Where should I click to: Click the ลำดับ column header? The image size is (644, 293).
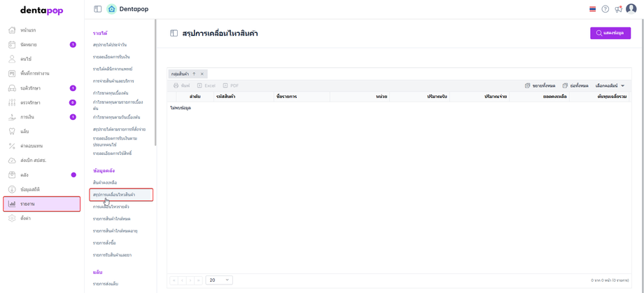click(195, 97)
